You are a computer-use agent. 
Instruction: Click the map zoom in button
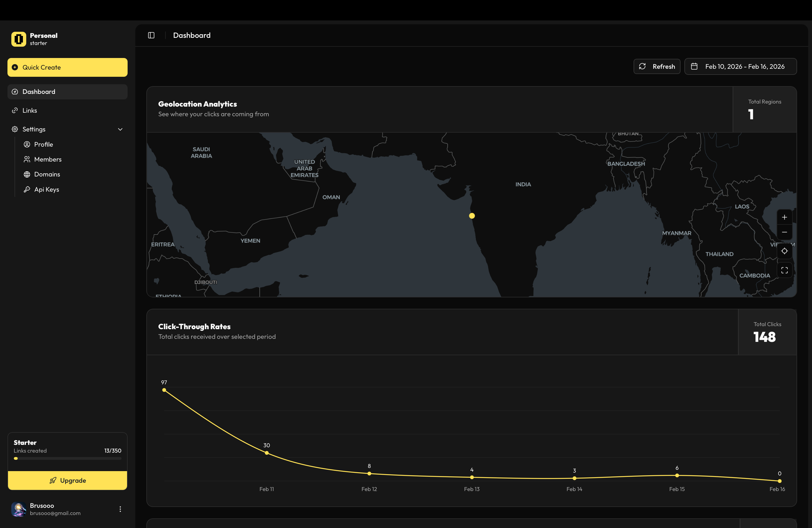click(x=784, y=217)
